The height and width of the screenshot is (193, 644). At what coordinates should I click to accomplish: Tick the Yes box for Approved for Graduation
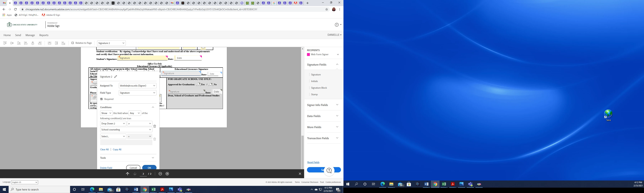click(x=199, y=84)
